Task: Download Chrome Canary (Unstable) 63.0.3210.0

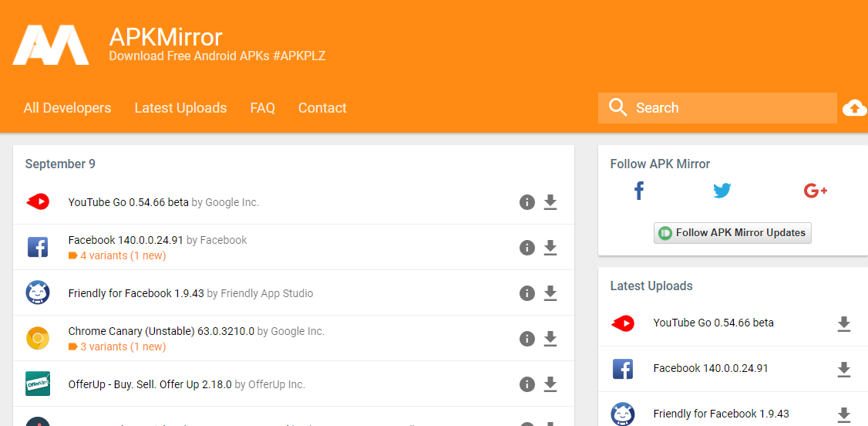Action: 550,339
